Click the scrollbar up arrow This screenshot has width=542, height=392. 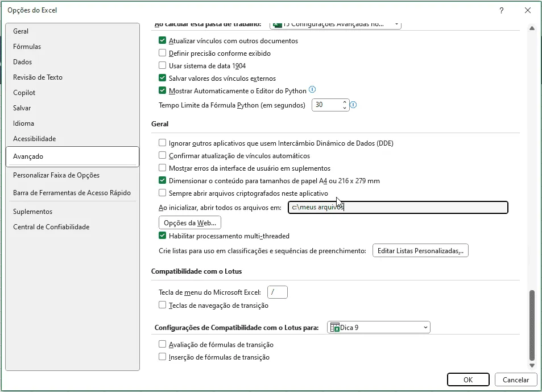532,28
